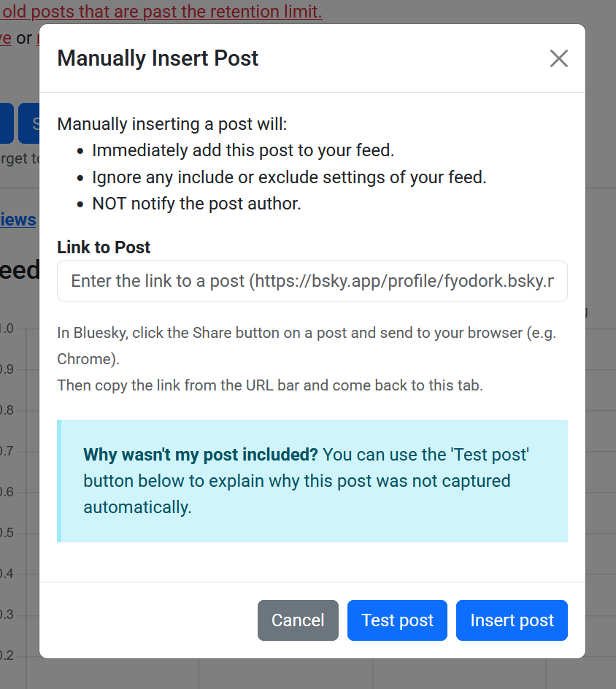Image resolution: width=616 pixels, height=689 pixels.
Task: Click the 'iews' link behind the dialog
Action: click(x=18, y=220)
